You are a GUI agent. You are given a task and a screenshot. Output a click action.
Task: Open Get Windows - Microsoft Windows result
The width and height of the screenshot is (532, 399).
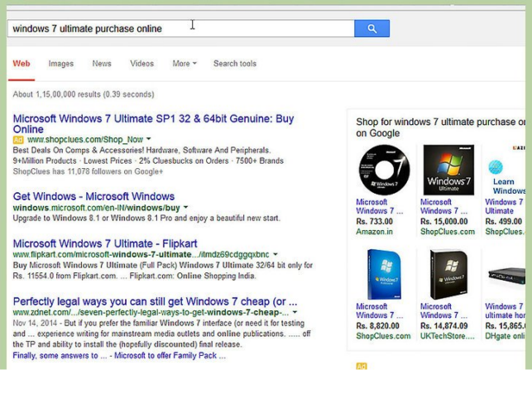pos(93,196)
